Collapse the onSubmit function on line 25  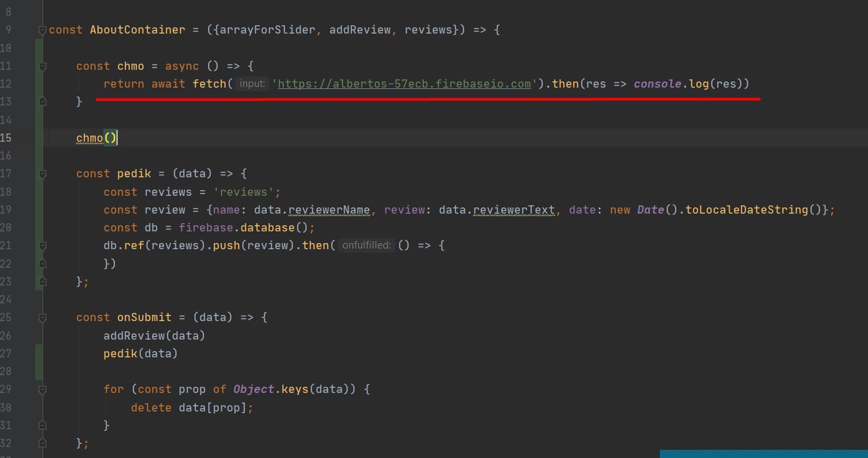[x=42, y=318]
